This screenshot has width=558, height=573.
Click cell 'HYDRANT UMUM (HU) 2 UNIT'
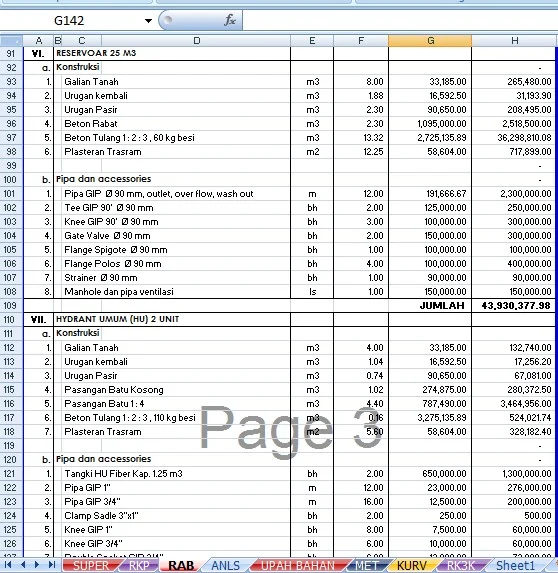point(117,319)
